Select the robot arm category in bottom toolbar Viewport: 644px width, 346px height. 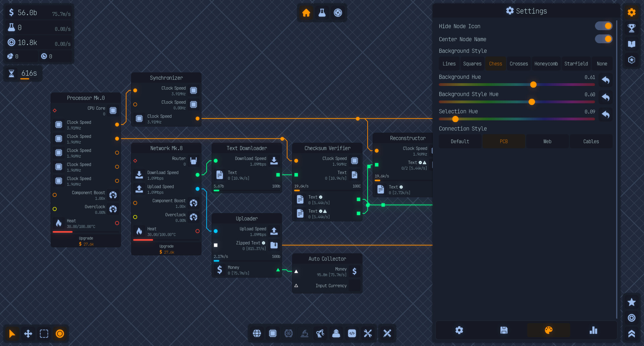[x=320, y=333]
